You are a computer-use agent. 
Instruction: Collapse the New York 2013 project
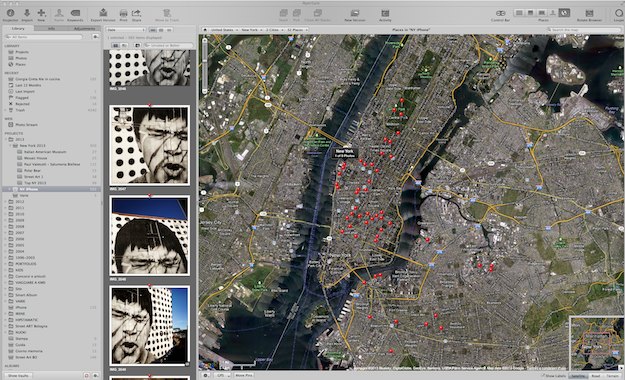[10, 146]
